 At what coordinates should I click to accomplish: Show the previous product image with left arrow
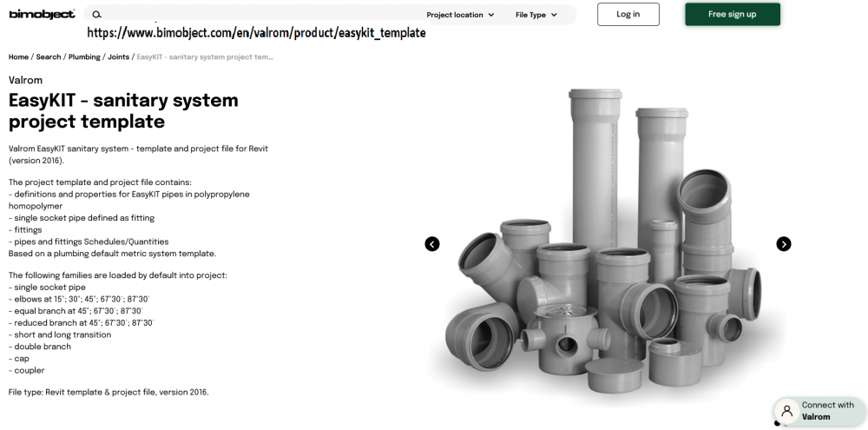(x=432, y=244)
